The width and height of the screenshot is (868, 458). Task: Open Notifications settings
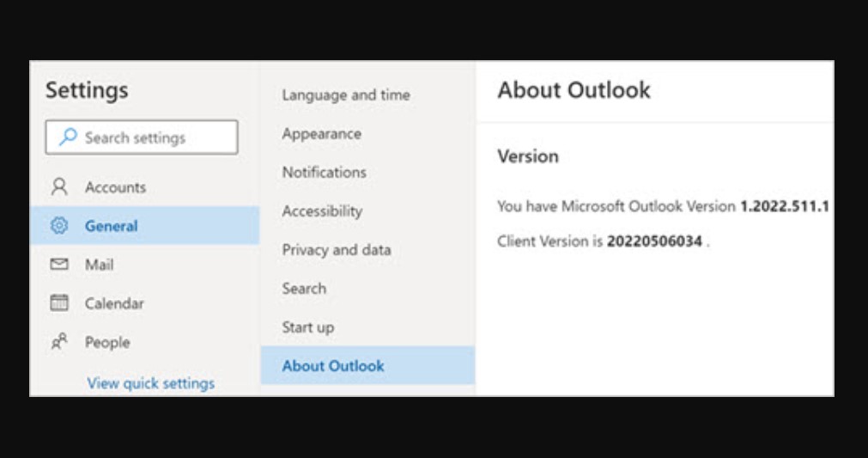[x=324, y=172]
